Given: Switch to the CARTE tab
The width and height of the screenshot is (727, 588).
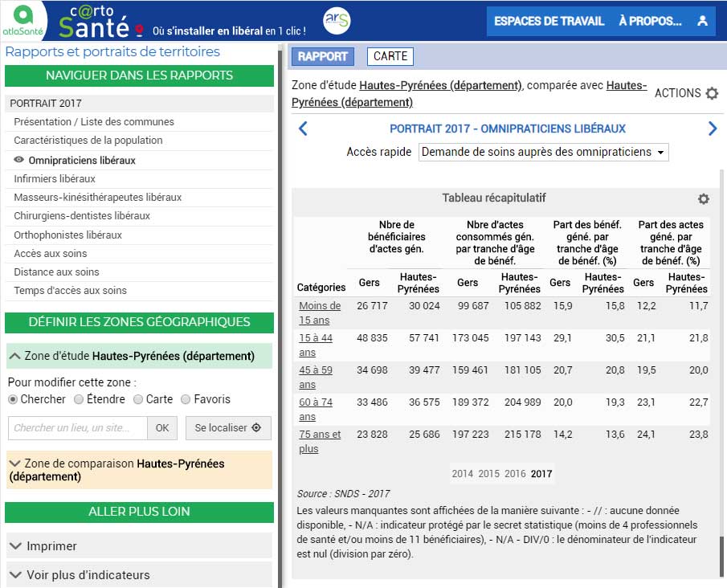Looking at the screenshot, I should tap(390, 56).
